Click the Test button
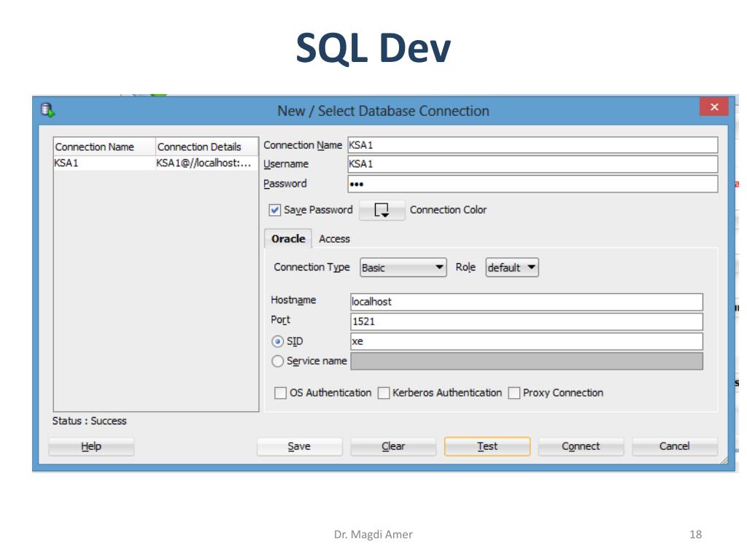747x560 pixels. [487, 446]
